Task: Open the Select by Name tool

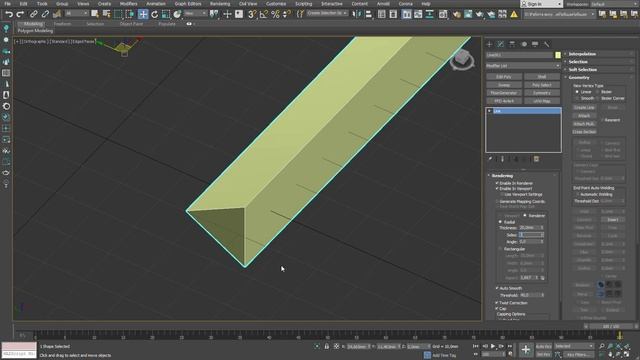Action: tap(107, 14)
